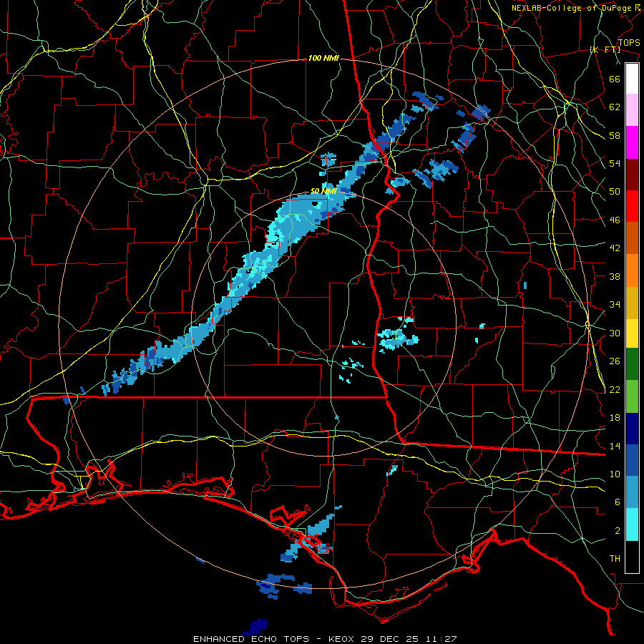Select the 10 legend value
Viewport: 644px width, 644px height.
pyautogui.click(x=615, y=474)
